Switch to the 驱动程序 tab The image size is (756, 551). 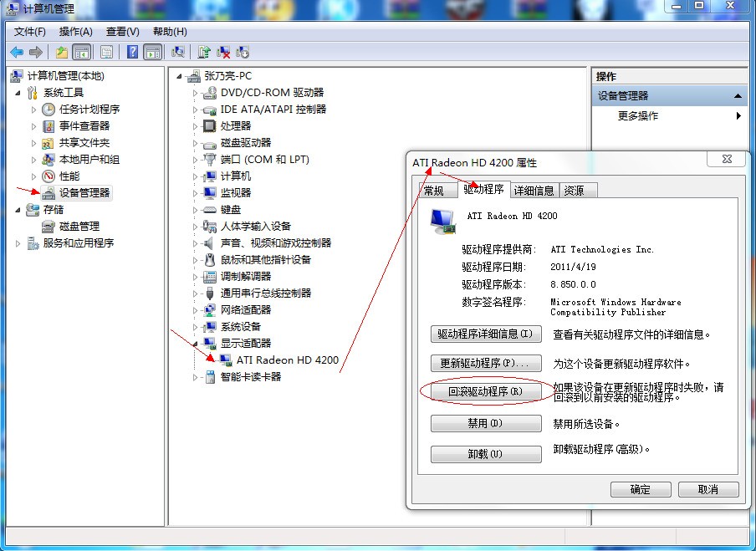pos(483,189)
